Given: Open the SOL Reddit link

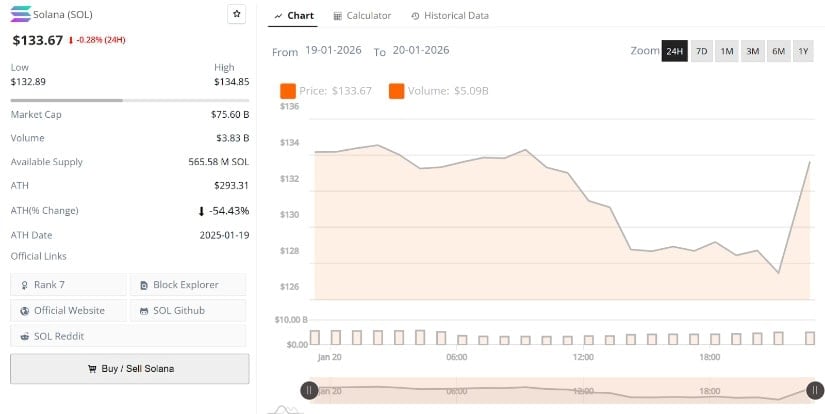Looking at the screenshot, I should pyautogui.click(x=69, y=336).
